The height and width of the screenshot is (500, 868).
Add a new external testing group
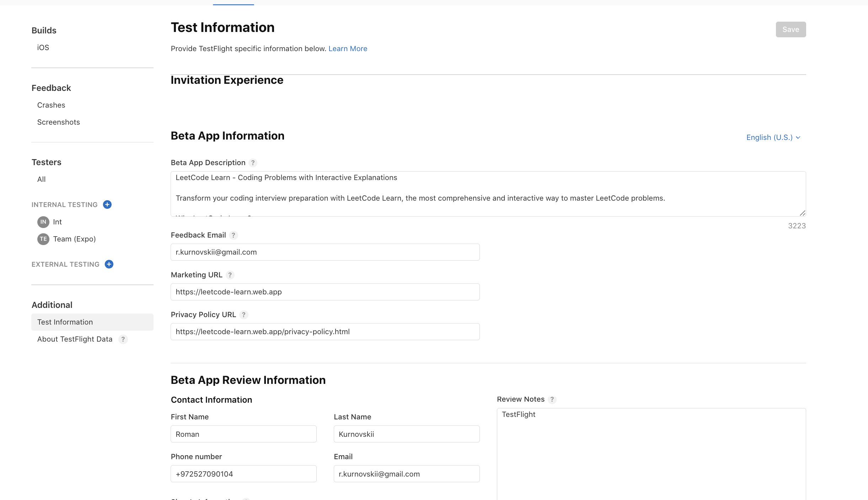click(x=109, y=264)
